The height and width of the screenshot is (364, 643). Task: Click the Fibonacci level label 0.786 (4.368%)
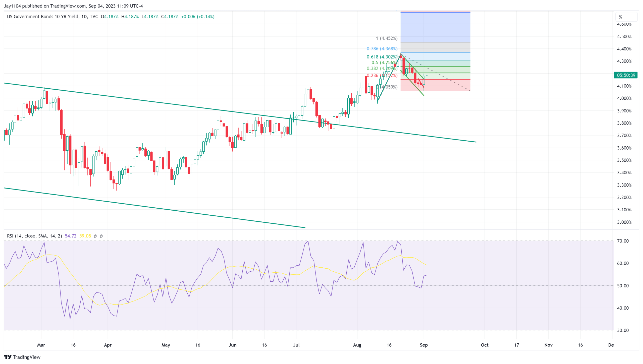click(x=382, y=48)
